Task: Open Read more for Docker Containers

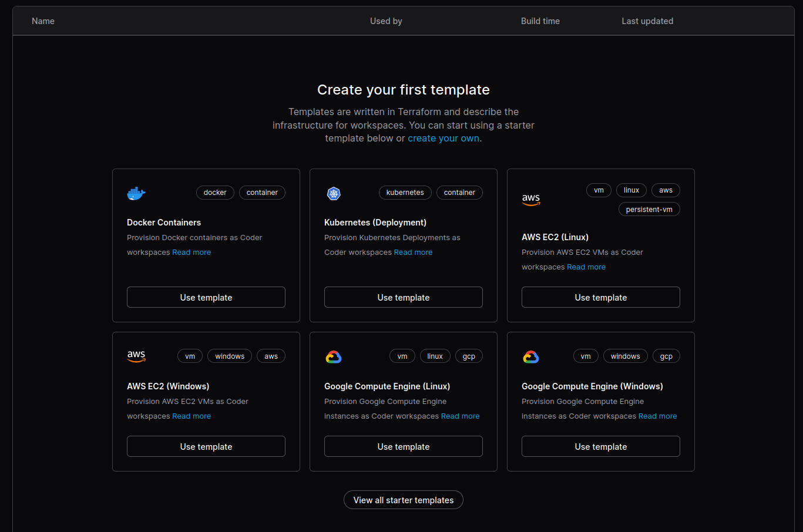Action: click(191, 252)
